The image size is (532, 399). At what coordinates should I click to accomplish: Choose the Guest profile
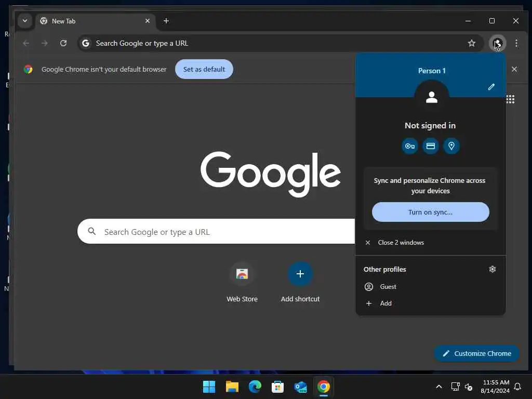pyautogui.click(x=431, y=287)
